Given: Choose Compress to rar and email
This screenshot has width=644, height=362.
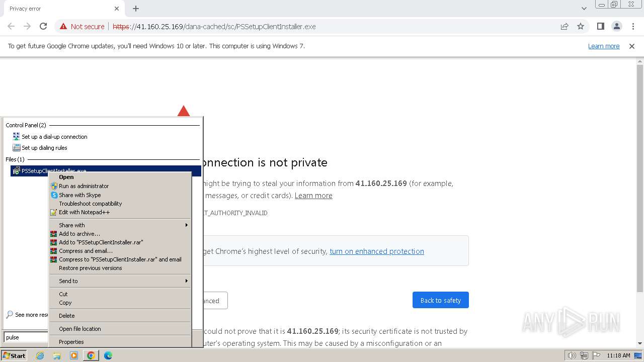Looking at the screenshot, I should [x=120, y=259].
